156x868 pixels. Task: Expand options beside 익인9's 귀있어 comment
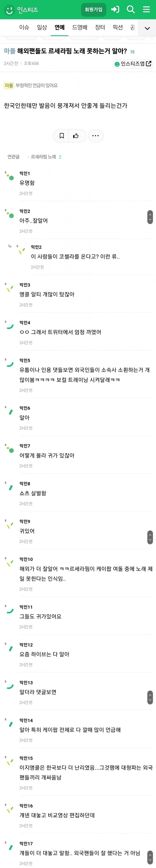[x=150, y=537]
